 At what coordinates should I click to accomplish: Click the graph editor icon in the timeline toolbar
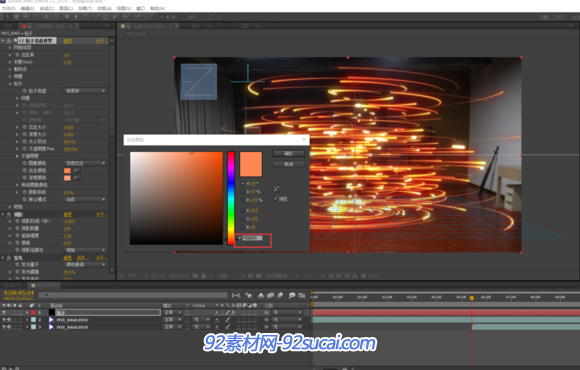point(301,295)
